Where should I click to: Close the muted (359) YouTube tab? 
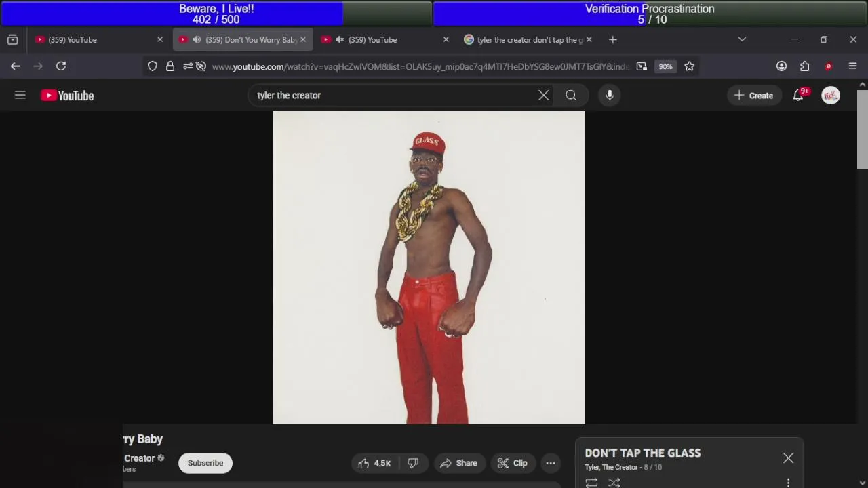tap(446, 40)
